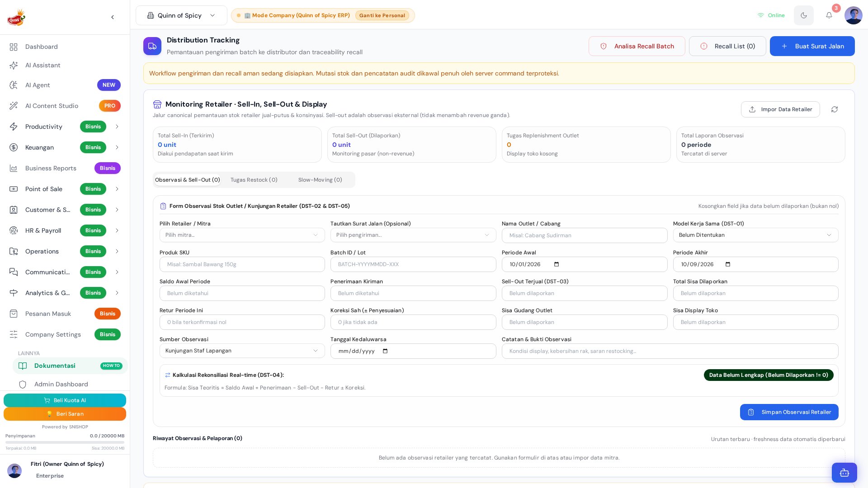Switch to the Tugas Restock tab
The image size is (868, 488).
pos(254,180)
